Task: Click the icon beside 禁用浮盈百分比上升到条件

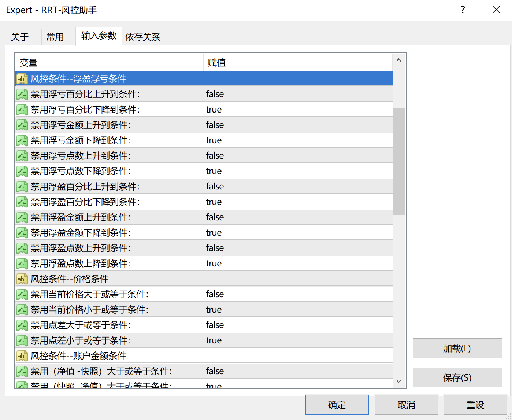Action: 22,187
